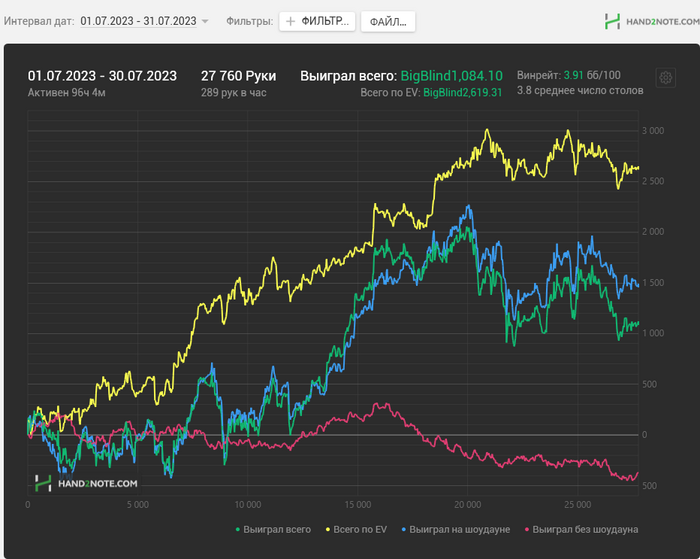Click the 3 000 y-axis label
The width and height of the screenshot is (700, 559).
tap(653, 131)
